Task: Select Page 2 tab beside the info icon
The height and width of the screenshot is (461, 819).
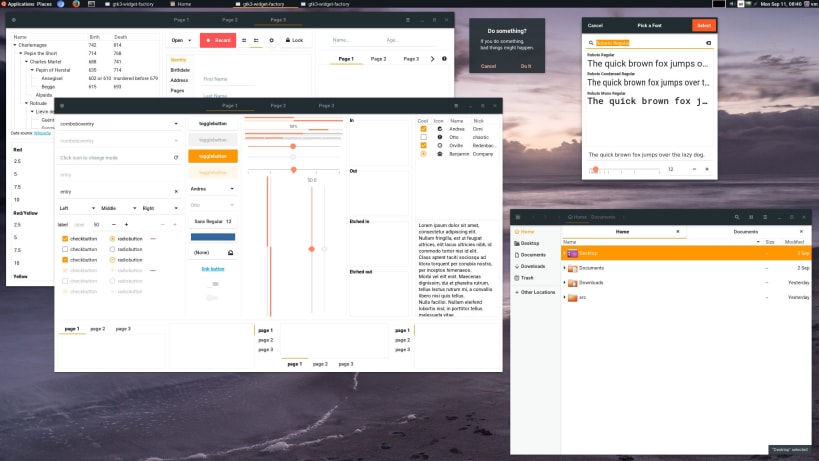Action: [x=379, y=59]
